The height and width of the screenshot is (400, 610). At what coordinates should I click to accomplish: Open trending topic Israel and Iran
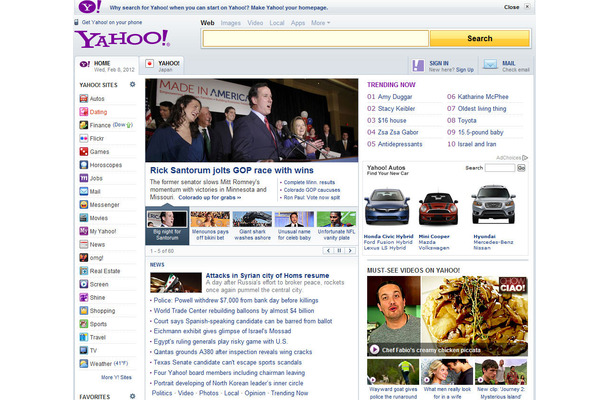(x=477, y=144)
